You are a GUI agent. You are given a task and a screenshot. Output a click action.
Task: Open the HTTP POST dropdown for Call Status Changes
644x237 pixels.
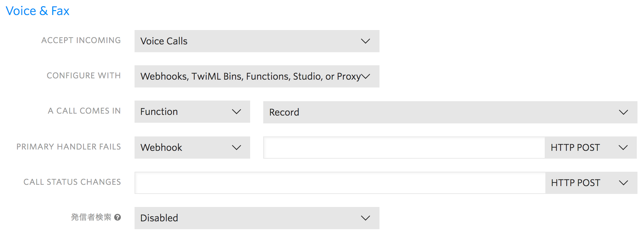591,183
